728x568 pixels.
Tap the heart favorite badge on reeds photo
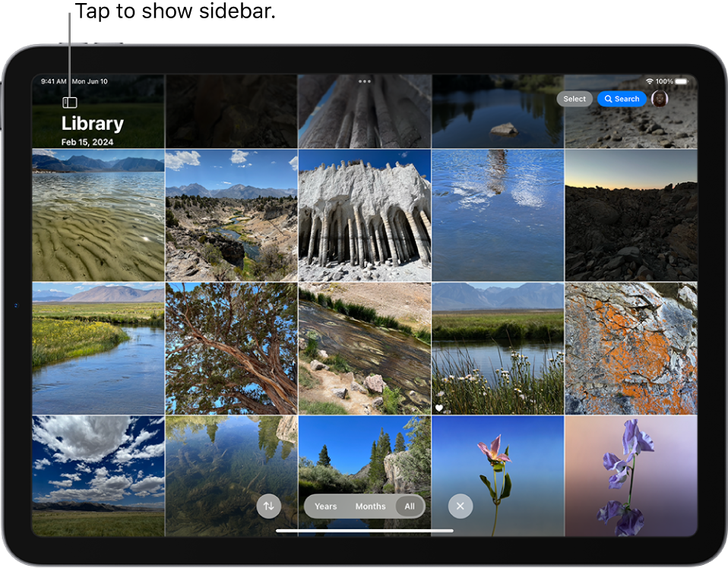pyautogui.click(x=439, y=408)
